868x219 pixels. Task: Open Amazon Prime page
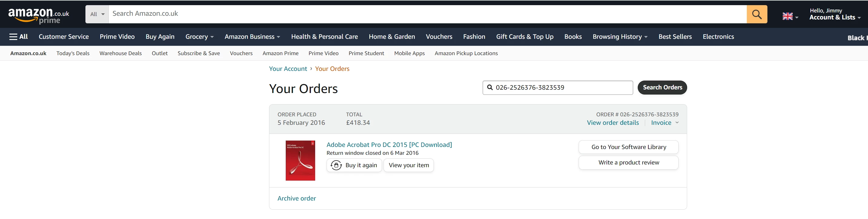coord(280,53)
